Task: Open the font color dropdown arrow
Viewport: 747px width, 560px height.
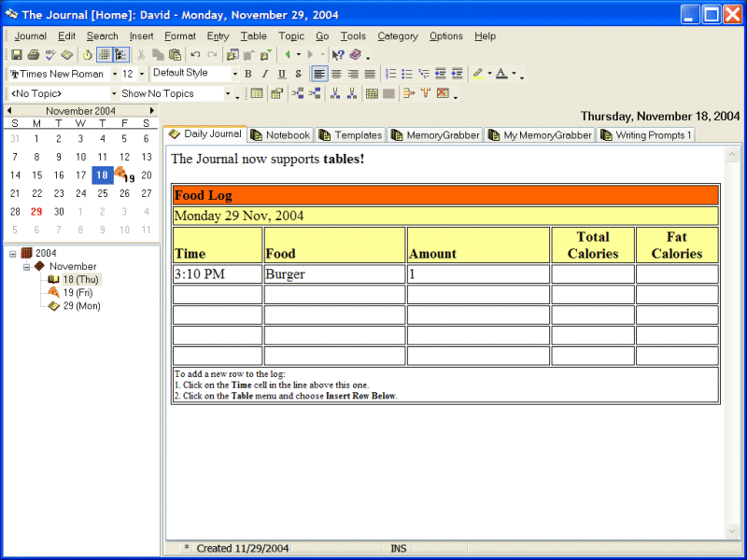Action: (x=512, y=74)
